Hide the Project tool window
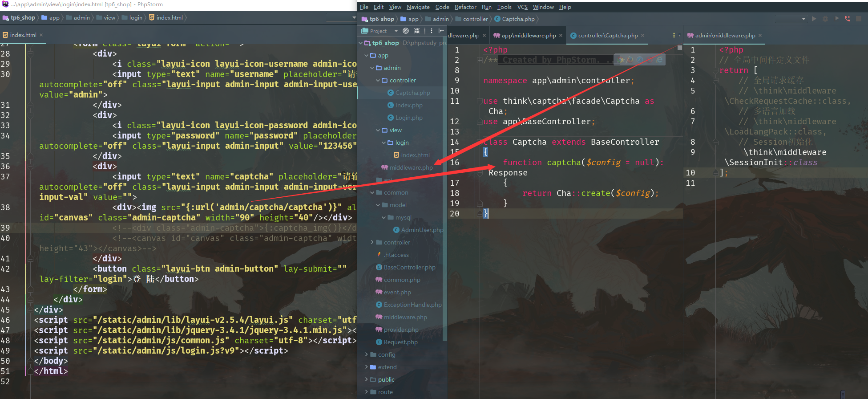This screenshot has height=399, width=868. (441, 31)
